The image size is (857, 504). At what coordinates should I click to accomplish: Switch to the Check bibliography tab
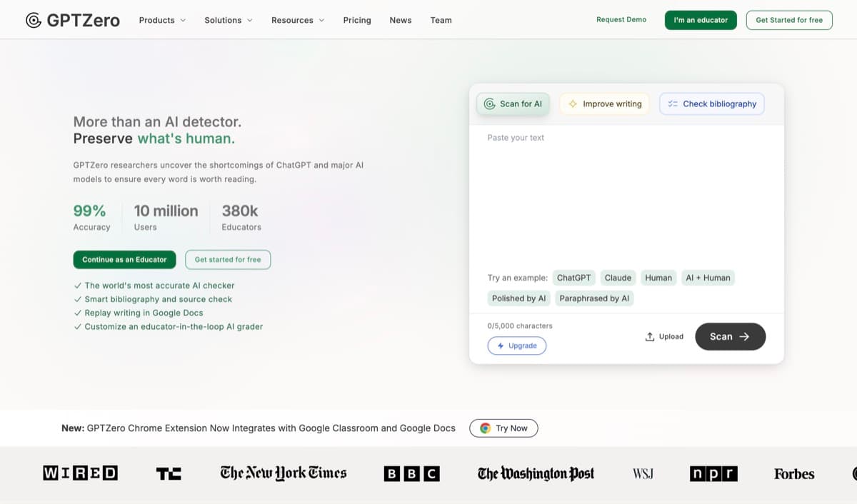[711, 104]
